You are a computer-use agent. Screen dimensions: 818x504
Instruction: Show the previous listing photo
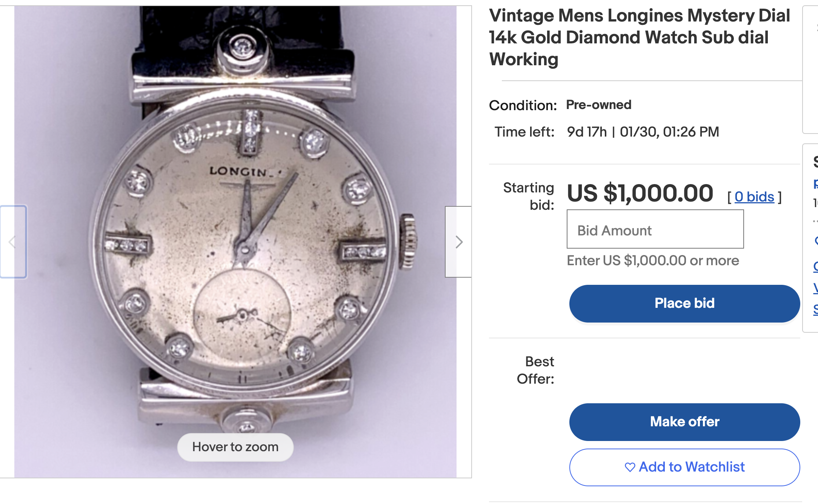13,242
